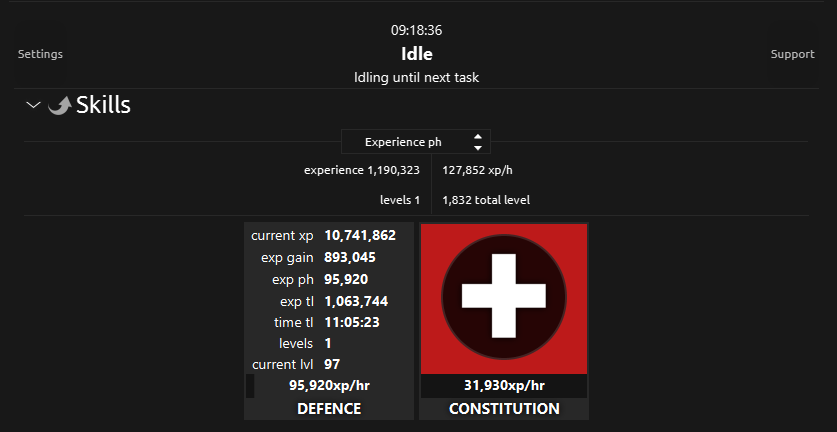
Task: Click the Constitution red cross icon
Action: pyautogui.click(x=504, y=297)
